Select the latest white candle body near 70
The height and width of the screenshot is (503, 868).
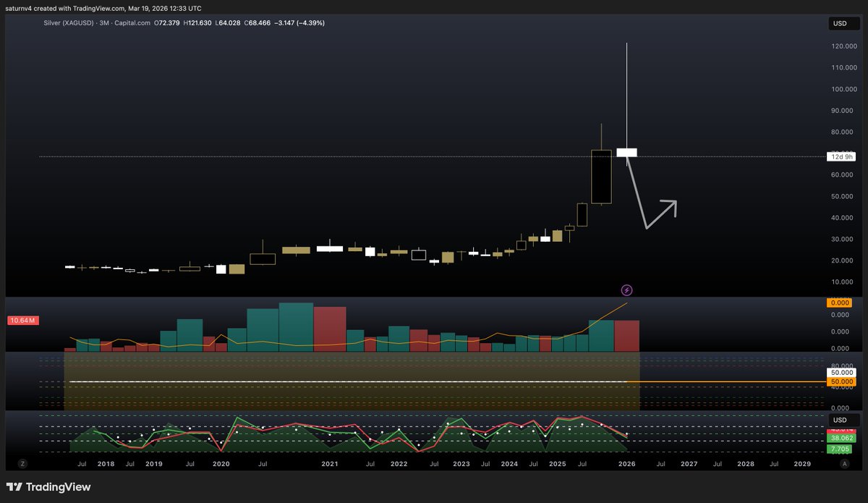[x=626, y=153]
